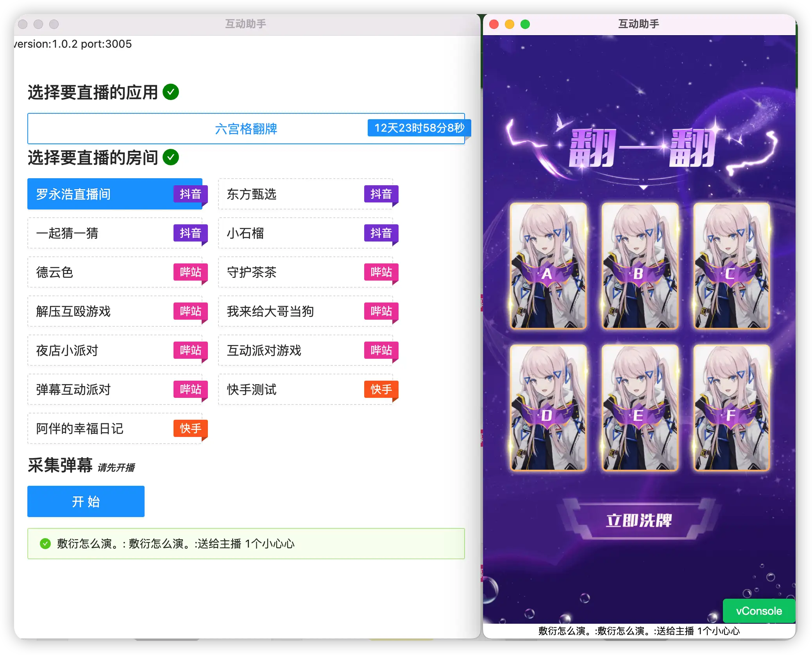Select the 我来给大哥当狗 room
The height and width of the screenshot is (655, 812).
click(305, 311)
